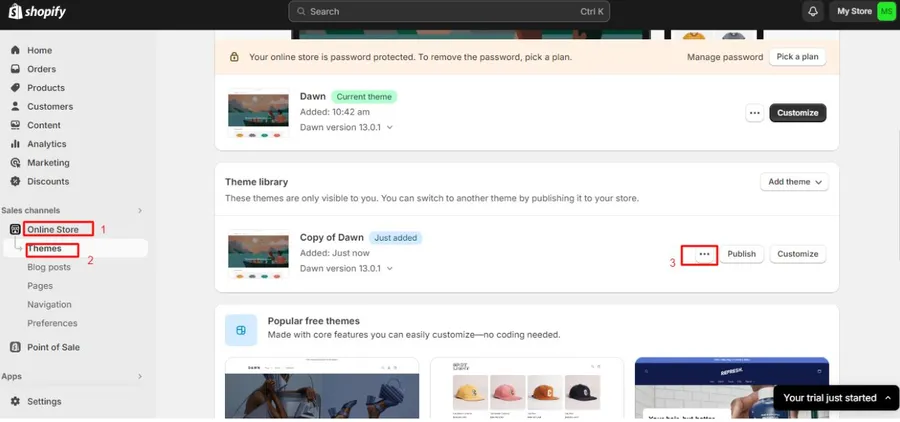
Task: Click the Popular free themes heading
Action: 313,321
